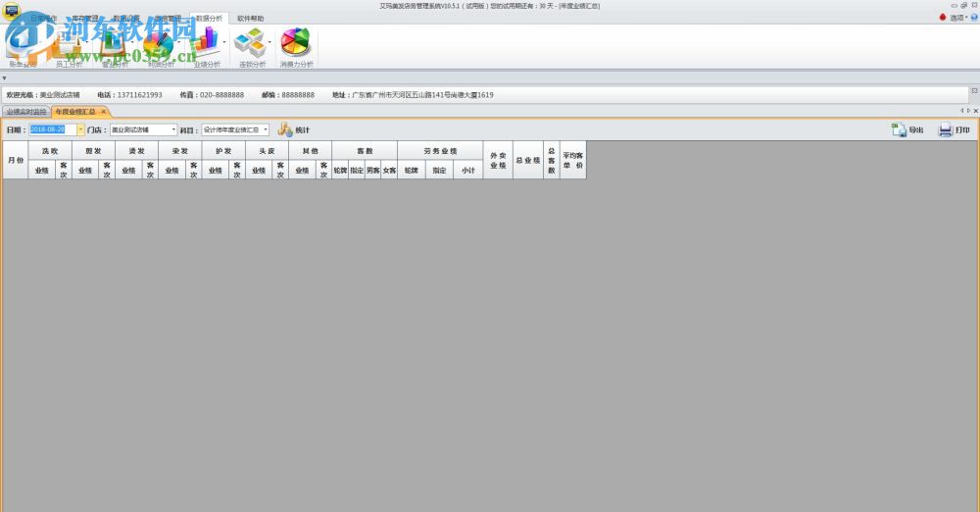Expand the 业绩分析 dropdown arrow

point(224,43)
